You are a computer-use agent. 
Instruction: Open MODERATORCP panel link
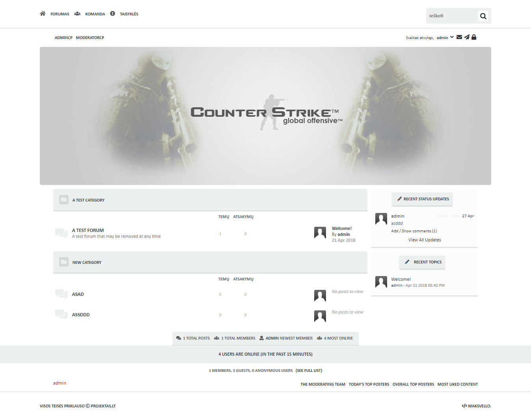[x=90, y=38]
